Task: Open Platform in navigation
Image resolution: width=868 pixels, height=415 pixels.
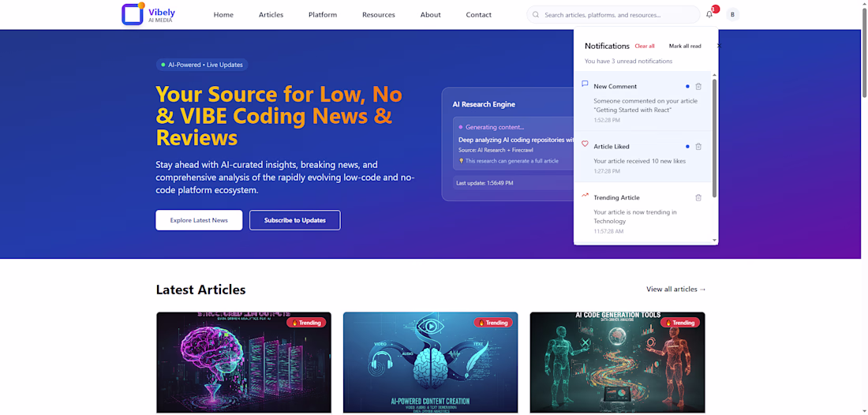Action: point(323,15)
